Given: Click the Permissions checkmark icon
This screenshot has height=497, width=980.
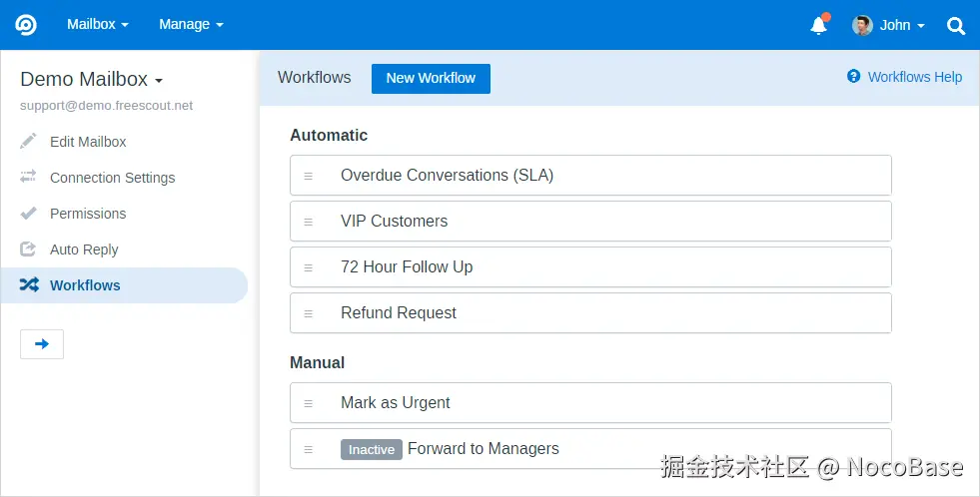Looking at the screenshot, I should click(29, 214).
